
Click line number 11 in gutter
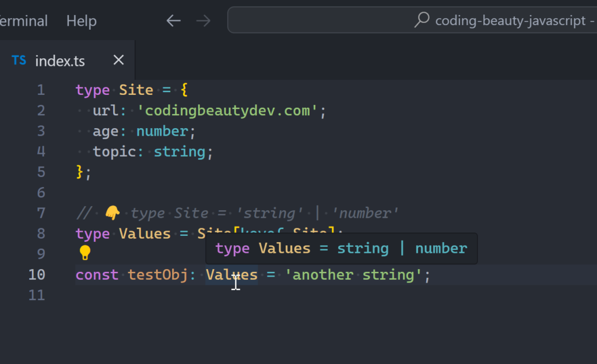pos(37,295)
